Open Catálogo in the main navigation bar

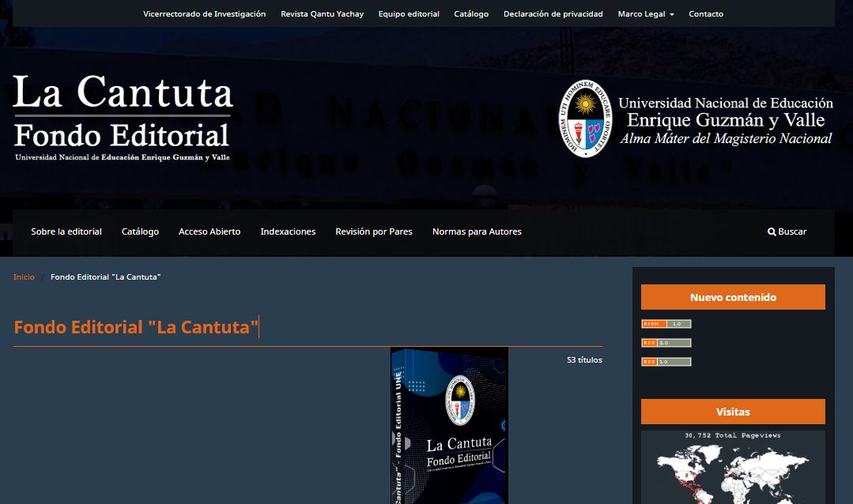(140, 231)
